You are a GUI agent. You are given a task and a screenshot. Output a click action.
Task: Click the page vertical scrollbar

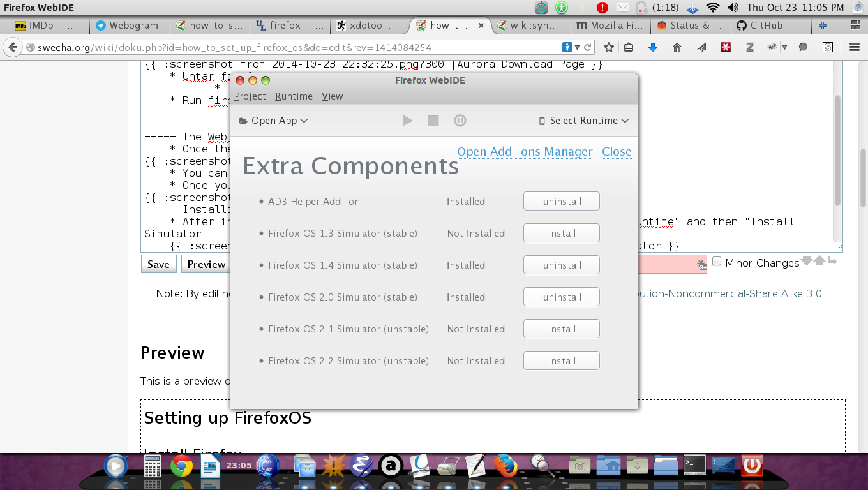point(863,179)
